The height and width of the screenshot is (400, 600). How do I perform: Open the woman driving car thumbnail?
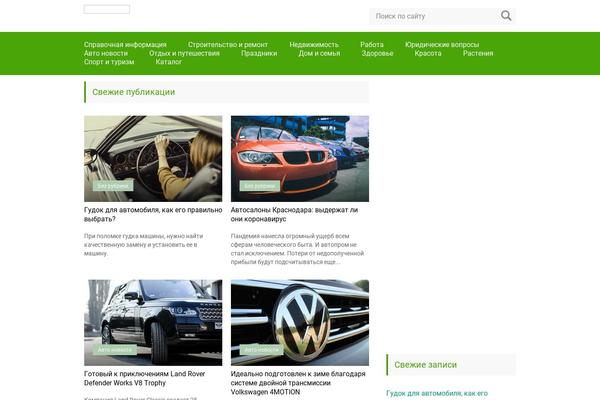pos(153,158)
